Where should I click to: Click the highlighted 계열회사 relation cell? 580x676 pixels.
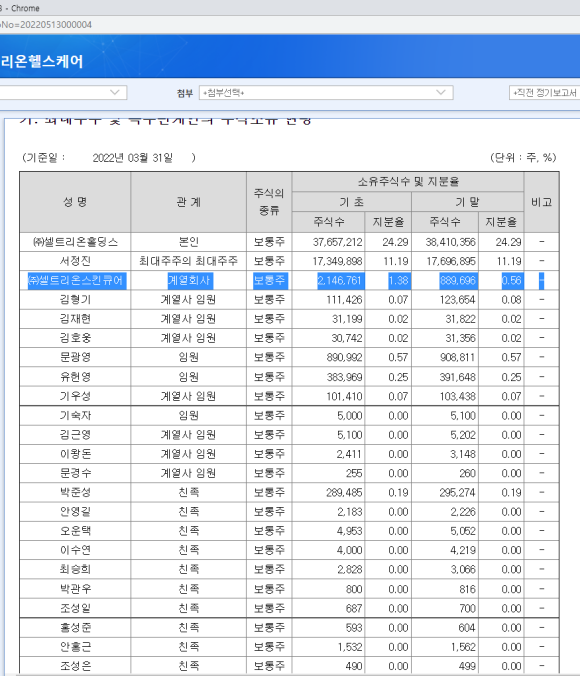(190, 281)
